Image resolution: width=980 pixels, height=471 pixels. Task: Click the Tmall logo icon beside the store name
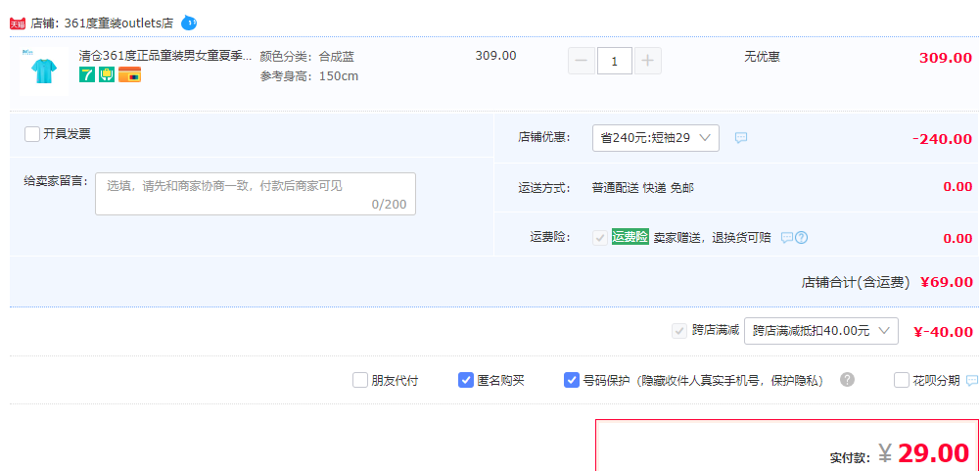click(x=18, y=24)
